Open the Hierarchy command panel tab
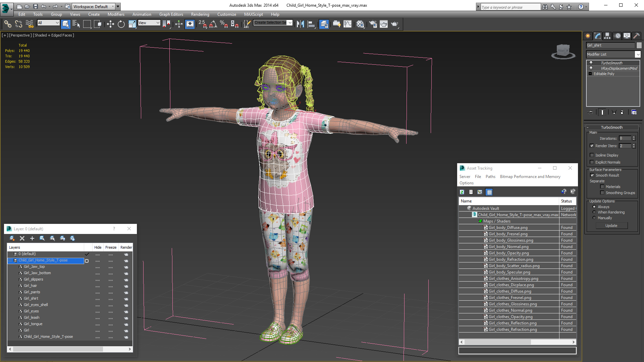 pos(607,36)
